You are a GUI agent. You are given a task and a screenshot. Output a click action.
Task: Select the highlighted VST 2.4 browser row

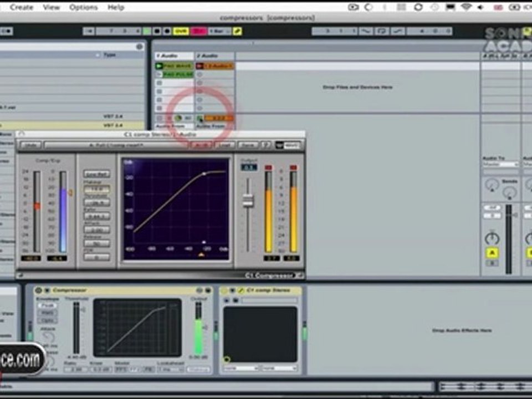(72, 125)
